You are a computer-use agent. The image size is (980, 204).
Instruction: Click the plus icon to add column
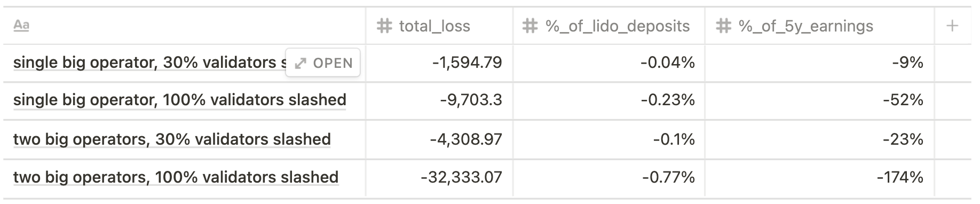click(952, 26)
